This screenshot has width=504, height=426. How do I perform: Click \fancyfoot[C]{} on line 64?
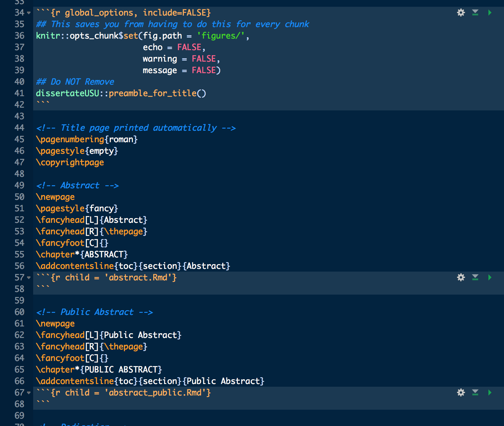(72, 358)
